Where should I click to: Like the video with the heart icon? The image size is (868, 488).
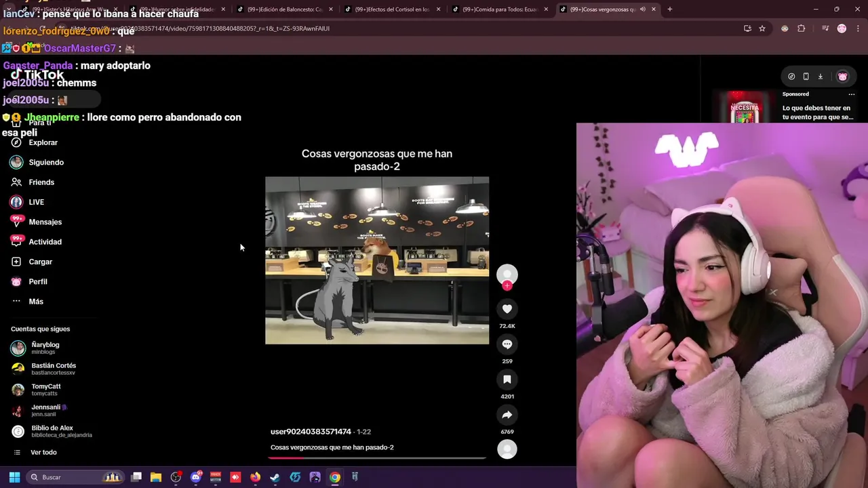pos(507,309)
